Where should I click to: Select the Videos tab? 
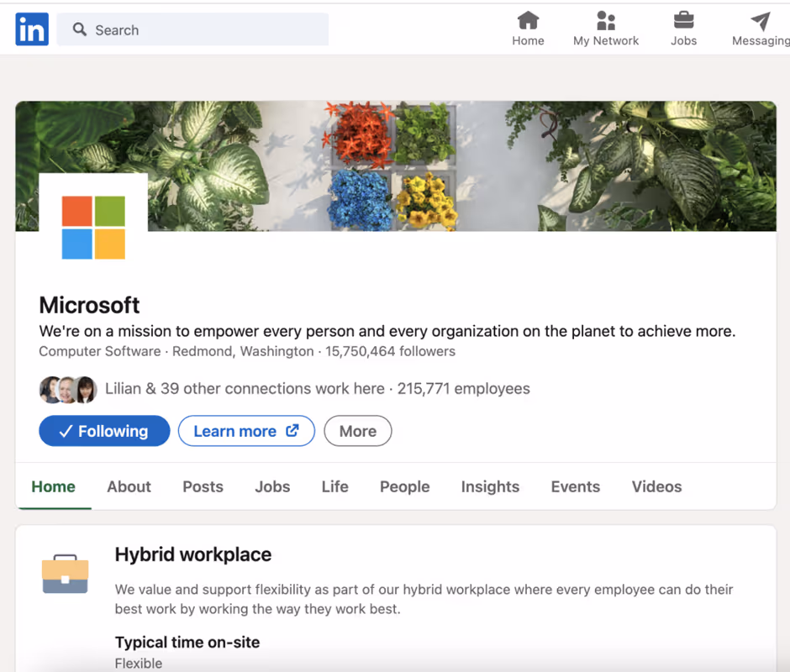(656, 486)
